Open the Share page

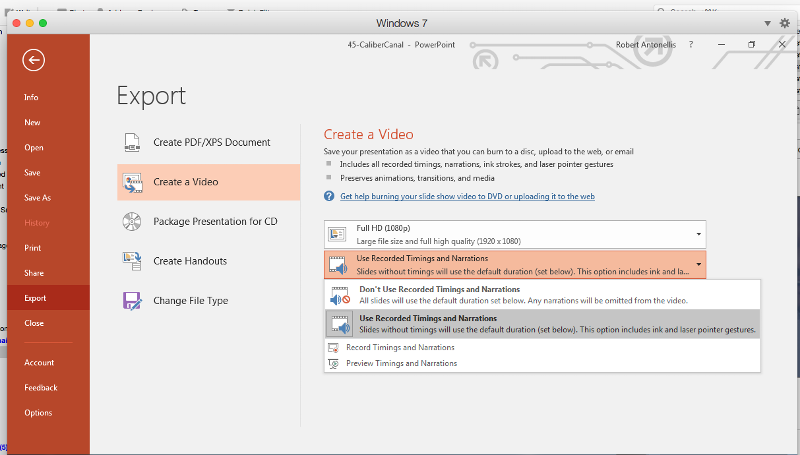(34, 273)
